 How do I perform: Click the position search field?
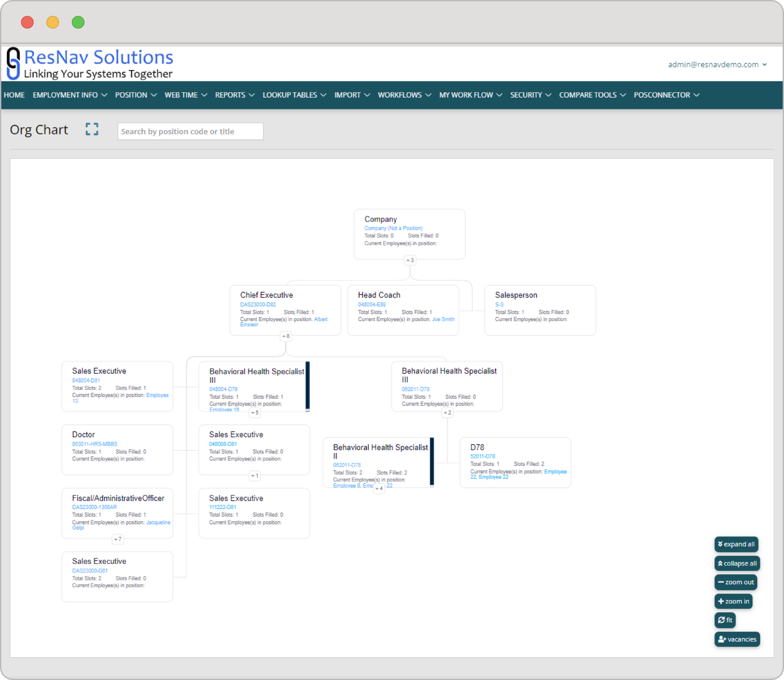[190, 131]
